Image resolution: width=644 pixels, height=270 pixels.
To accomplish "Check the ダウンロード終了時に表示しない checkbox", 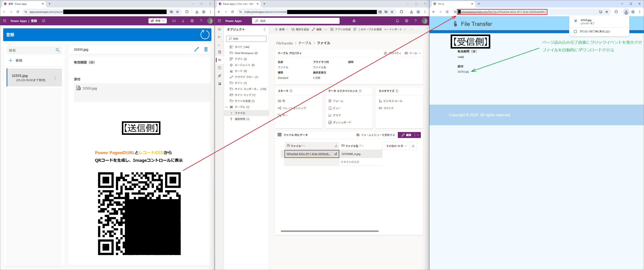I will 575,31.
